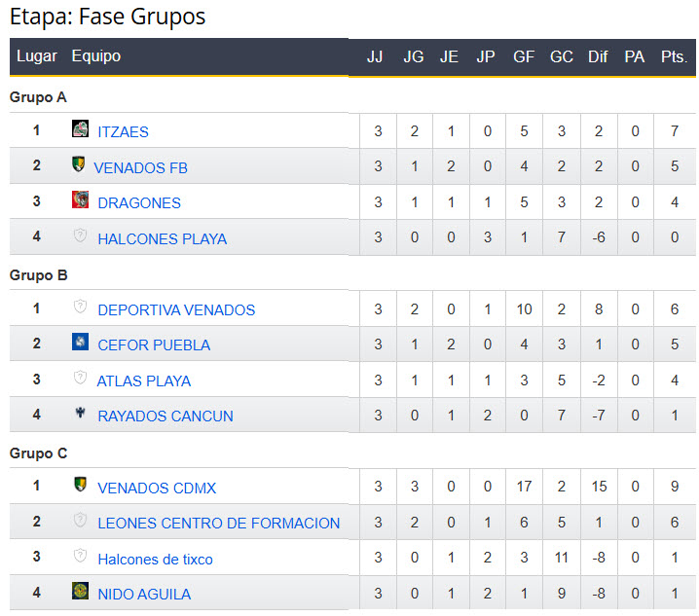
Task: Click the CEFOR PUEBLA team logo
Action: [x=80, y=343]
